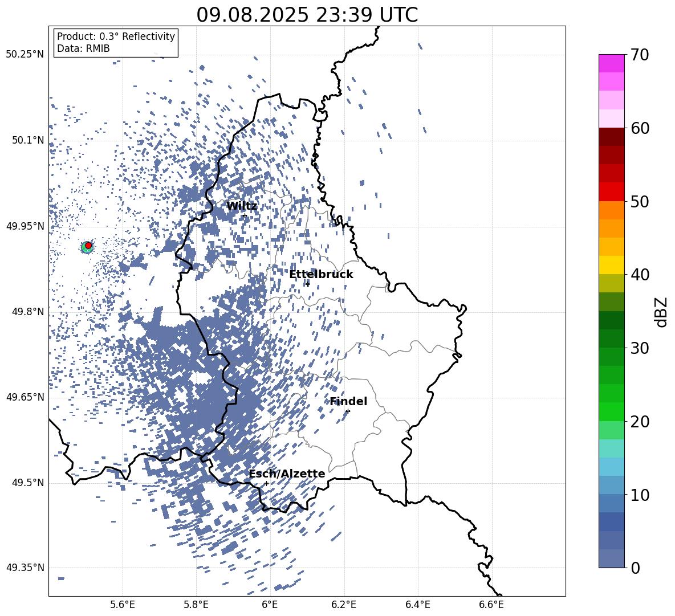
Task: Click the Findel city label
Action: (x=348, y=401)
